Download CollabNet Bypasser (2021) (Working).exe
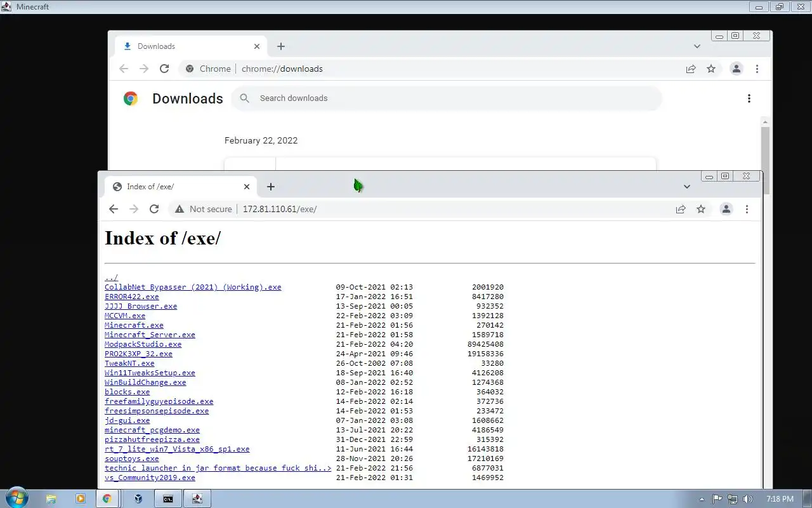This screenshot has width=812, height=508. pos(193,287)
